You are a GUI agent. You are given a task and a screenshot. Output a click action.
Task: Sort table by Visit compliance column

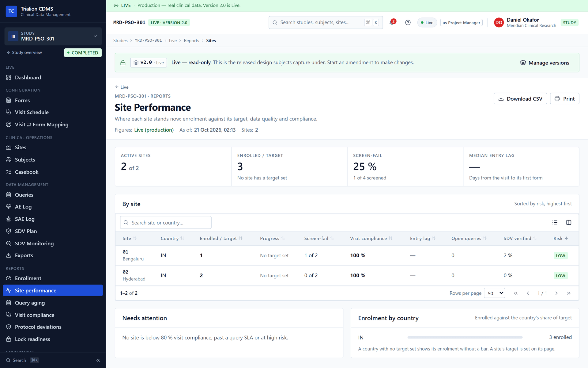[371, 238]
